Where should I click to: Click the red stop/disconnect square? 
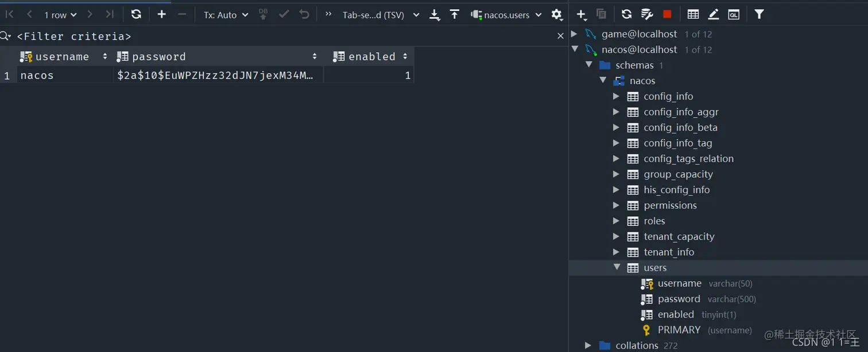coord(667,14)
